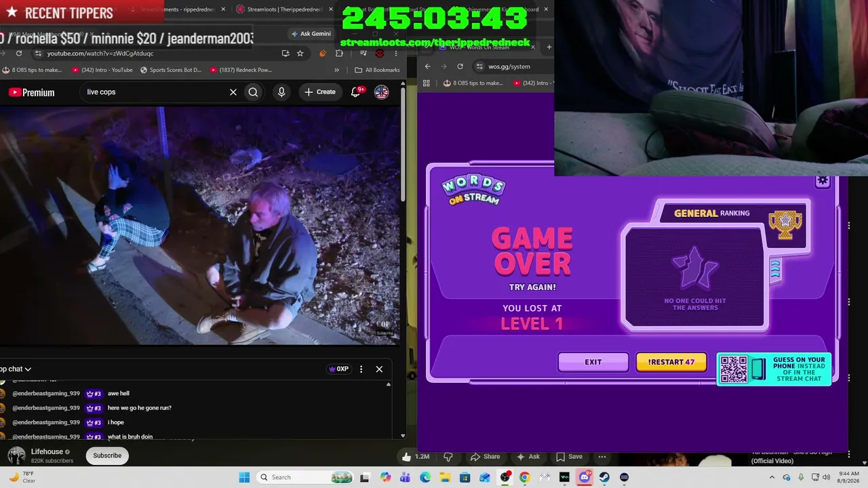Expand hidden bookmarks overflow chevron
Image resolution: width=868 pixels, height=488 pixels.
point(336,70)
